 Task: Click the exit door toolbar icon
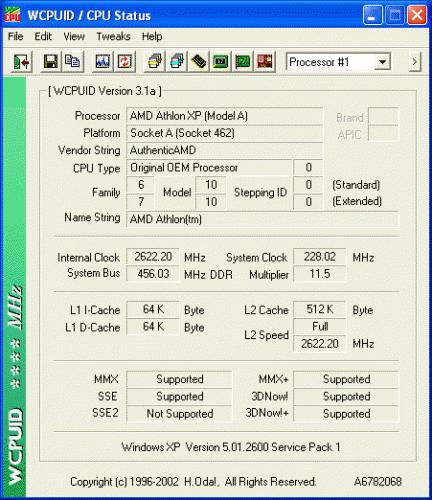[x=21, y=62]
